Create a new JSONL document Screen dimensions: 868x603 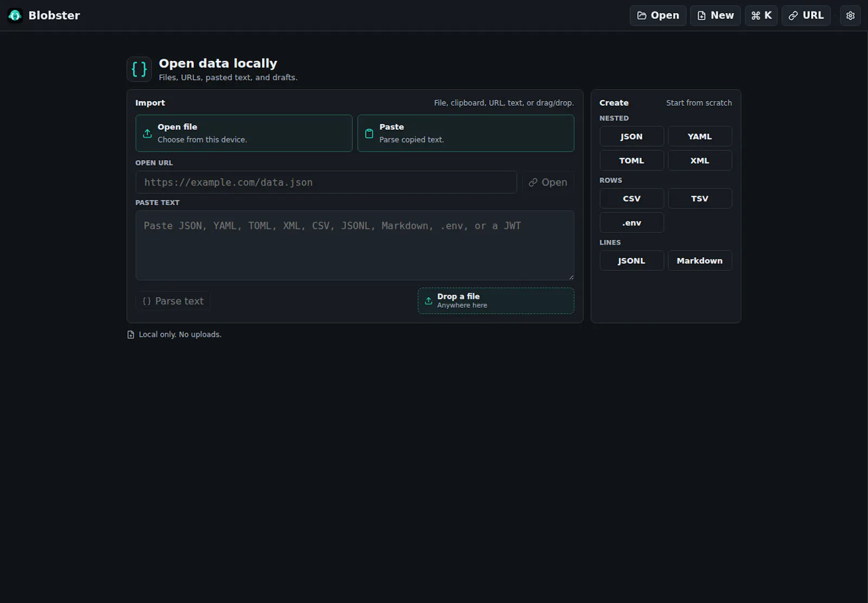[632, 261]
